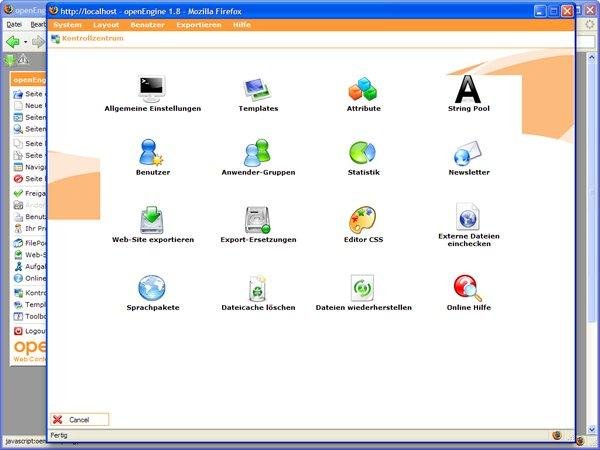Click the Seiten search magnifier icon in sidebar

tap(18, 129)
